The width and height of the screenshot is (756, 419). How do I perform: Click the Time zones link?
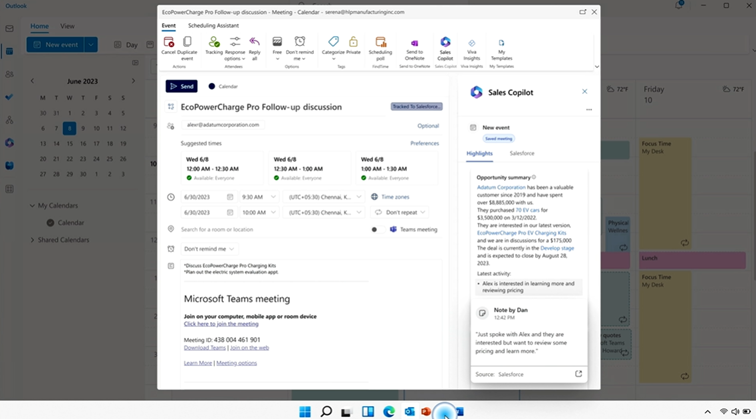click(x=391, y=197)
